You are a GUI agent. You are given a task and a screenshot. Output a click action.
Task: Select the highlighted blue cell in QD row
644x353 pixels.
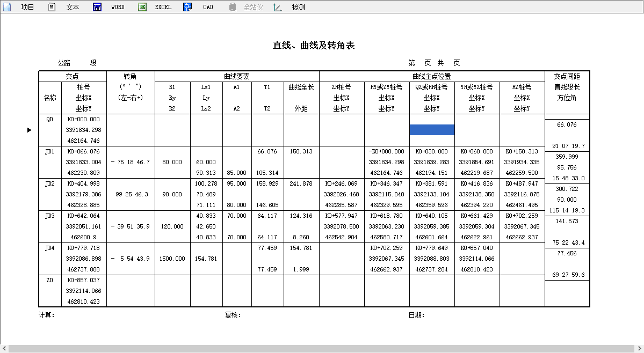pyautogui.click(x=432, y=130)
